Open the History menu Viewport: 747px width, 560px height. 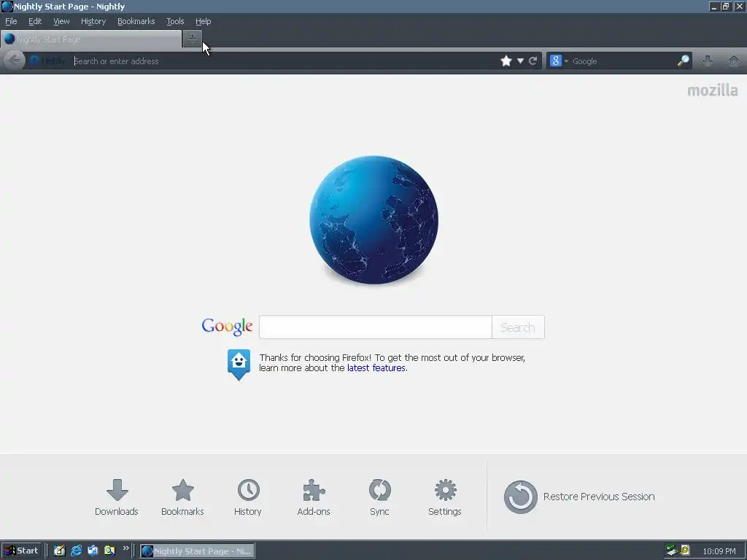click(x=93, y=21)
